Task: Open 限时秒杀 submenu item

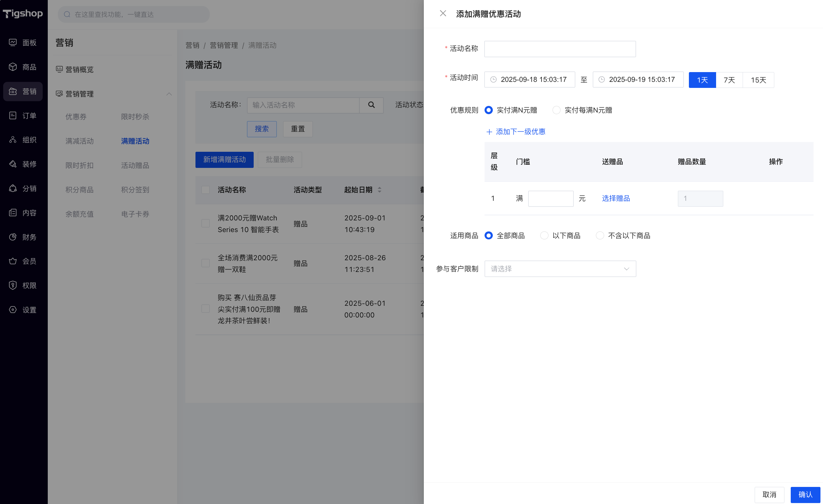Action: pyautogui.click(x=135, y=117)
